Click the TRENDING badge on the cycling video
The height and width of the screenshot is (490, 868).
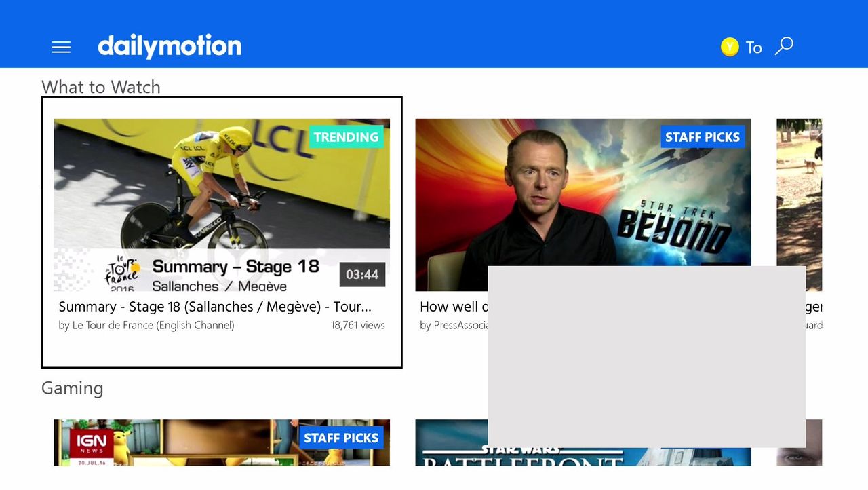coord(346,137)
